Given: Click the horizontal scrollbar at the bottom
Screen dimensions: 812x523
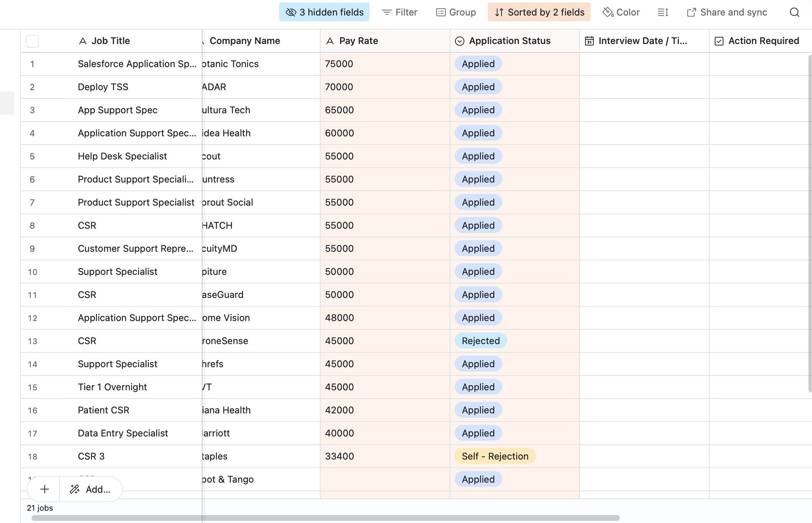Looking at the screenshot, I should pos(326,518).
